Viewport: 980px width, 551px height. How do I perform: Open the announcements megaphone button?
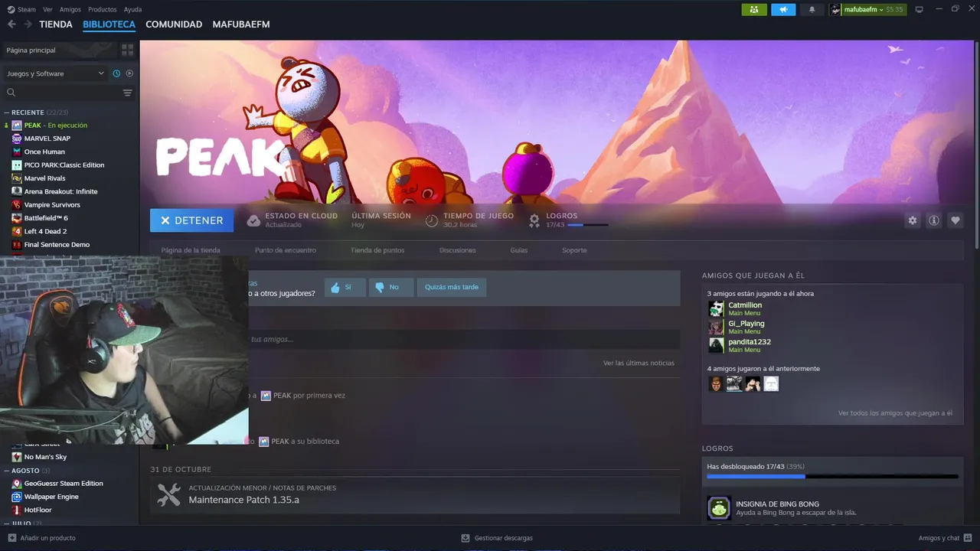click(783, 9)
